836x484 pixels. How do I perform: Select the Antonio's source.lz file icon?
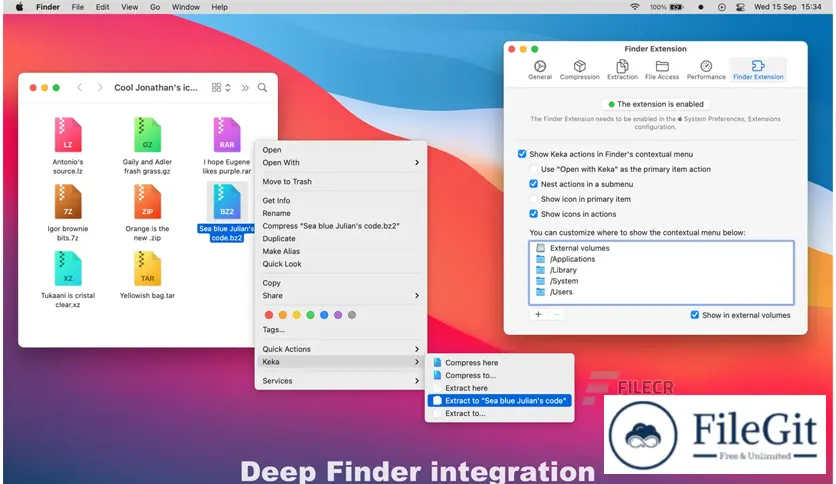click(x=68, y=135)
